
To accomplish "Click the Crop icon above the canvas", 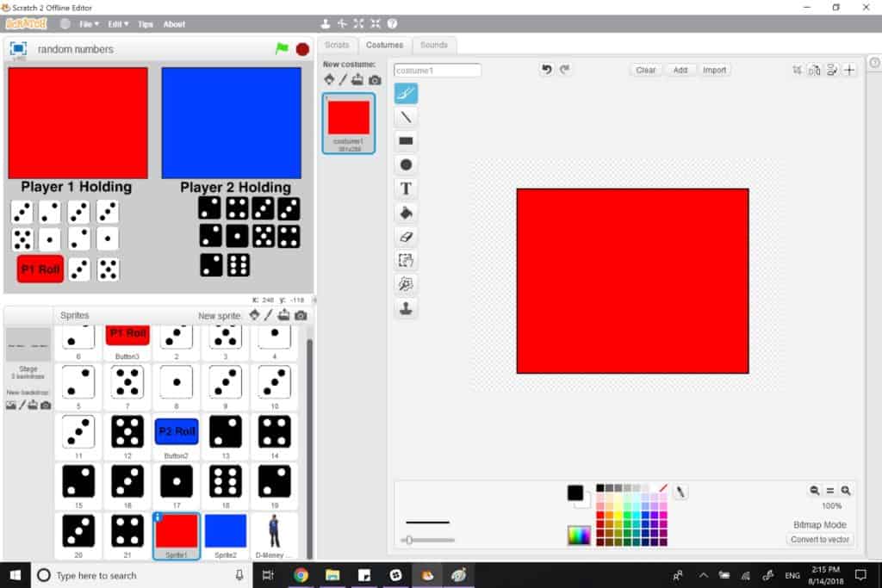I will click(x=797, y=70).
